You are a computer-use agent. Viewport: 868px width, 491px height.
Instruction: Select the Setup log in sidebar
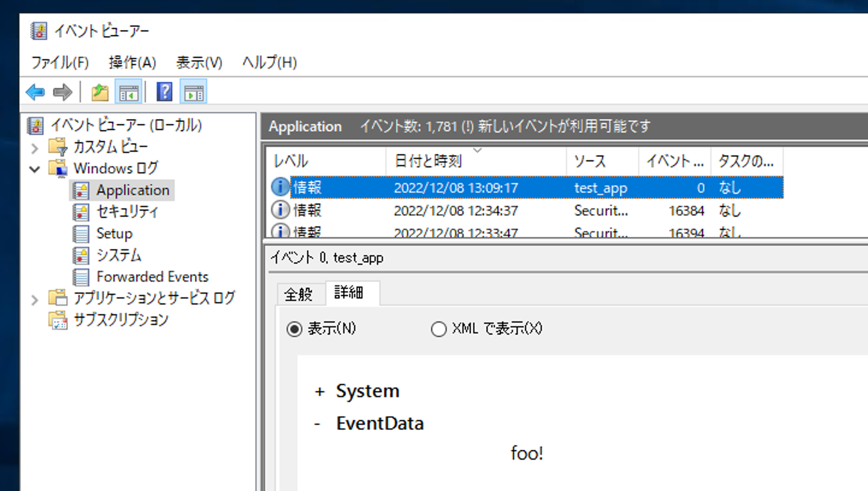113,233
